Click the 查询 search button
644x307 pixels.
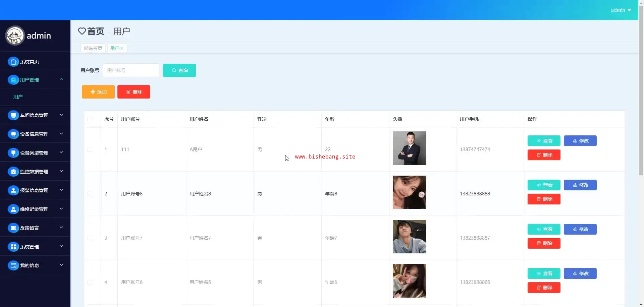(179, 70)
